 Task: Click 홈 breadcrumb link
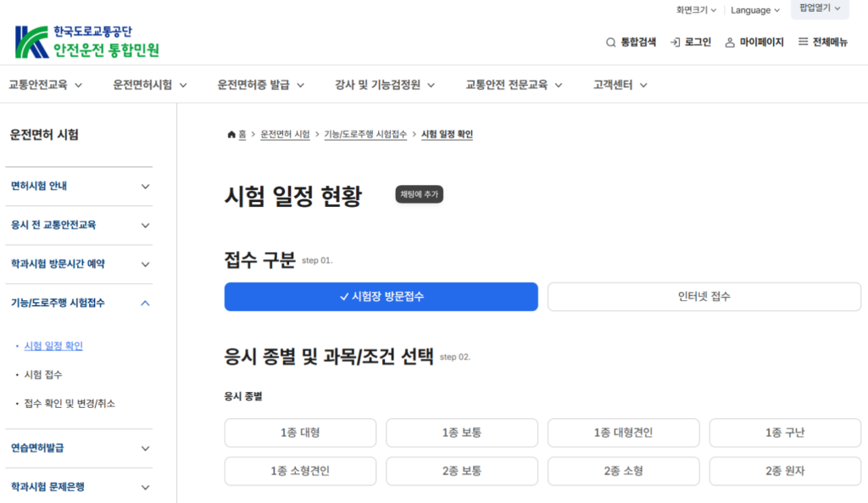click(x=242, y=134)
